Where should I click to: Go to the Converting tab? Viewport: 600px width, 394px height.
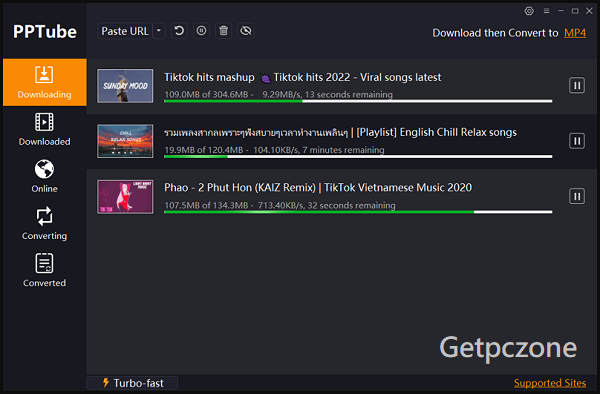coord(44,223)
